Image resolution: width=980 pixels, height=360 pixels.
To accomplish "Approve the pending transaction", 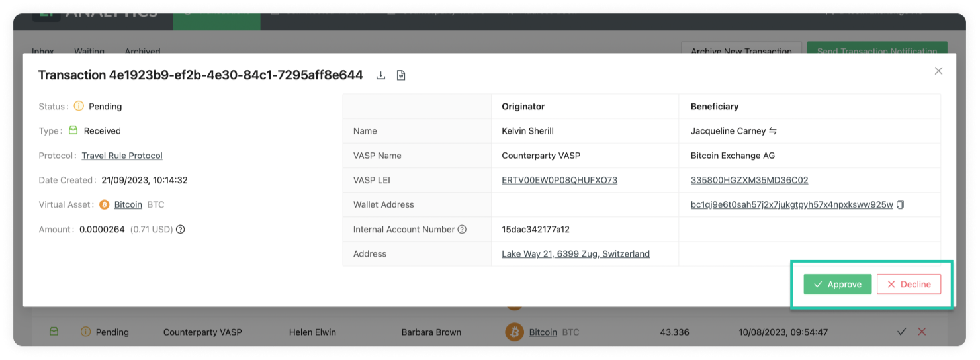I will tap(837, 284).
